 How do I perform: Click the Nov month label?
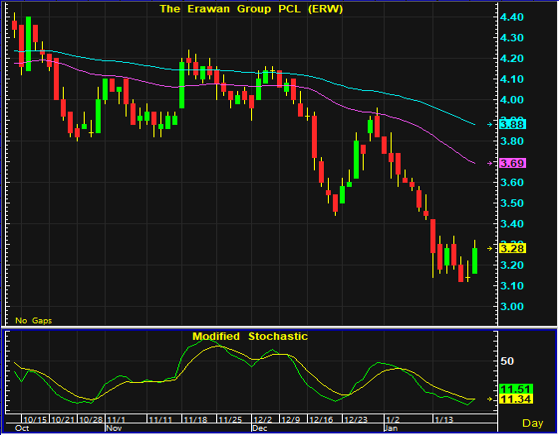114,428
